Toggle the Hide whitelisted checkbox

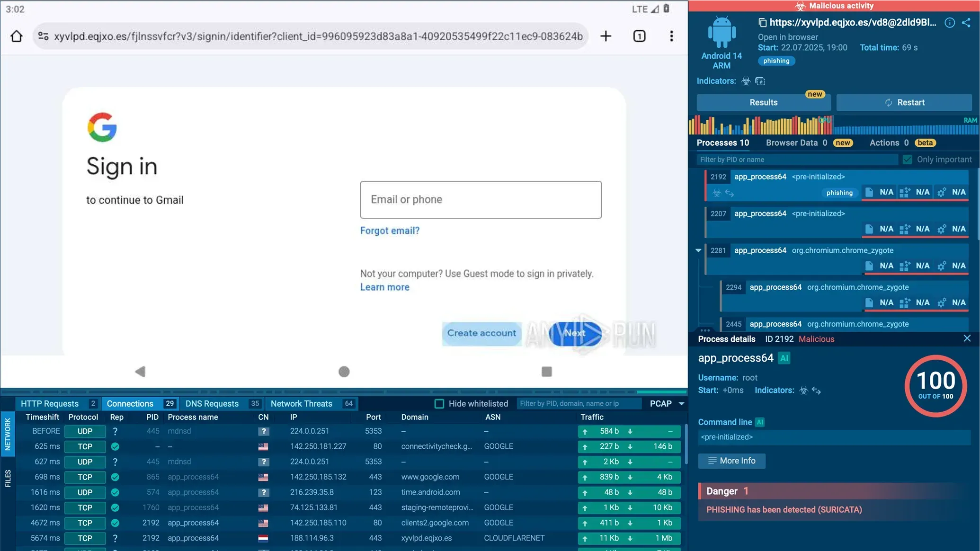pos(439,404)
